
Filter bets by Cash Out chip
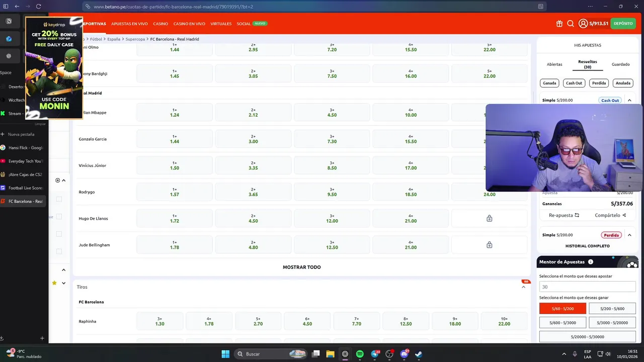point(574,83)
